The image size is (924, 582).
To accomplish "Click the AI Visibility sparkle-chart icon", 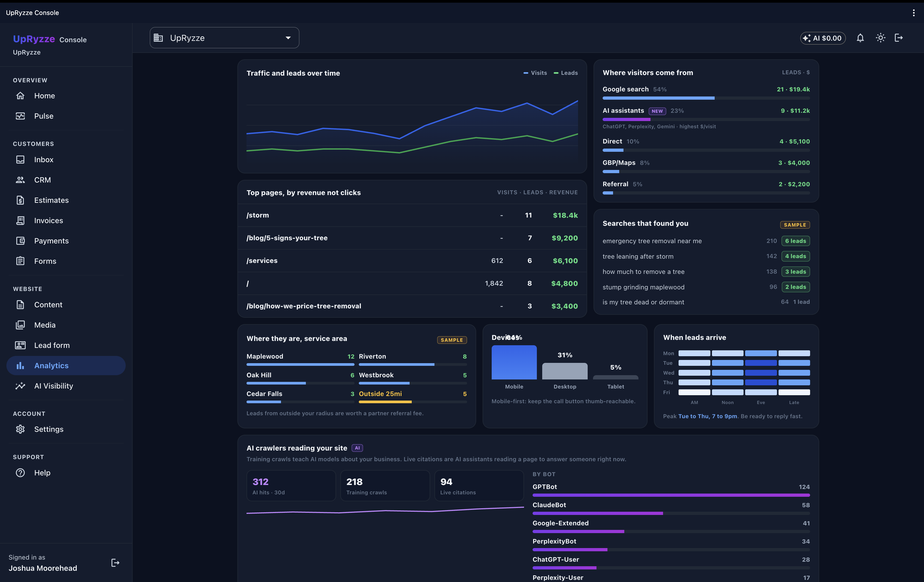I will 20,386.
